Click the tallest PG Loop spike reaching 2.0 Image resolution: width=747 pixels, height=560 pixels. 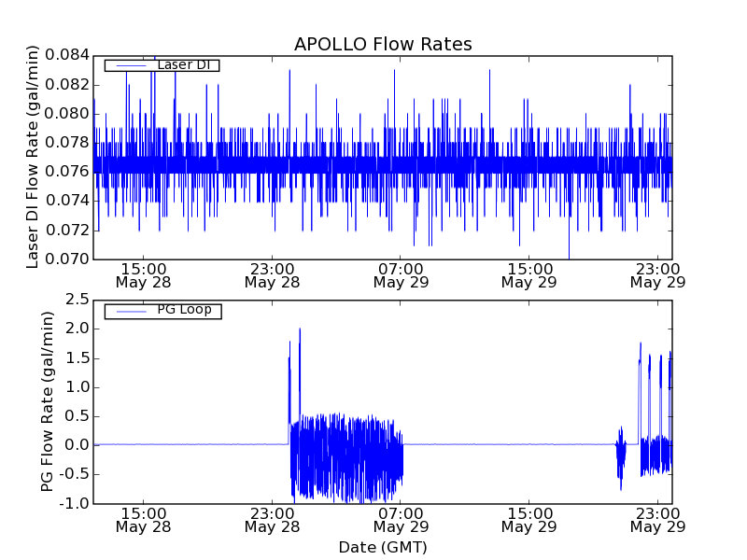click(x=300, y=330)
